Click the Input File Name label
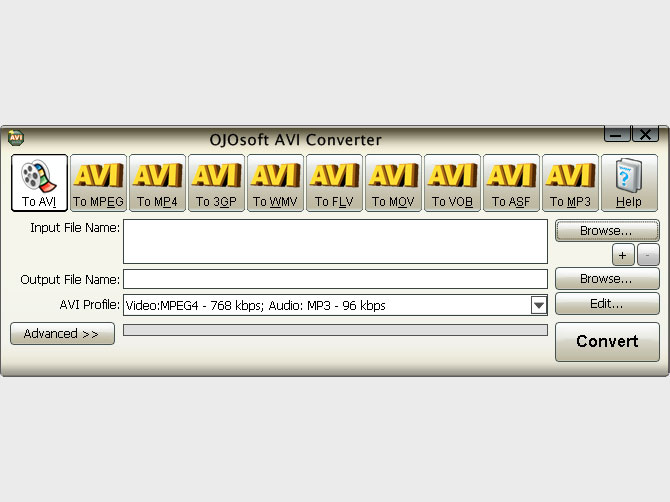 coord(75,228)
